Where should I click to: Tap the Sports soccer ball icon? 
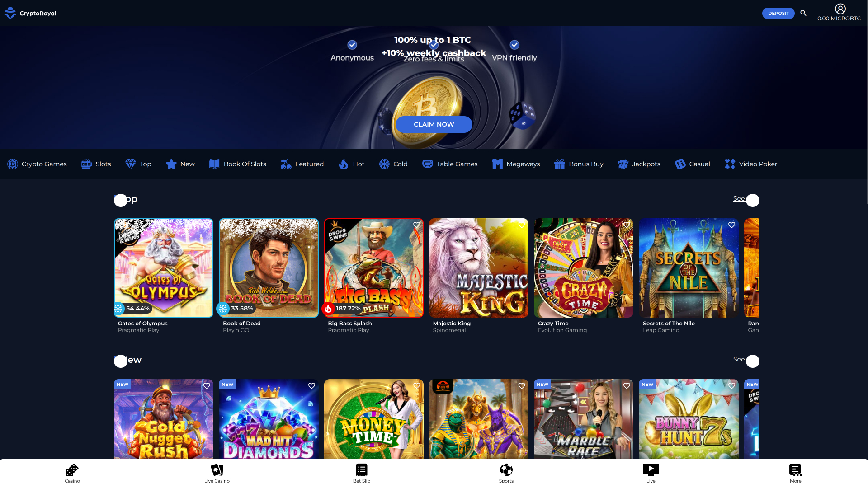(506, 470)
